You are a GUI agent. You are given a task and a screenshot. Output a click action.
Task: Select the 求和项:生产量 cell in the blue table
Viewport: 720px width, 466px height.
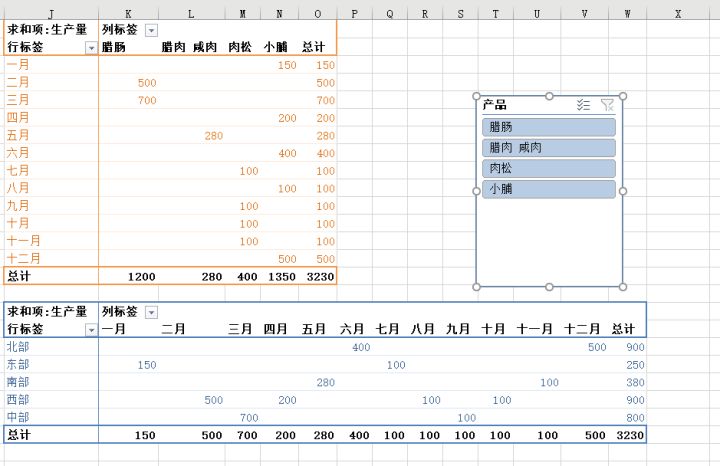tap(47, 312)
